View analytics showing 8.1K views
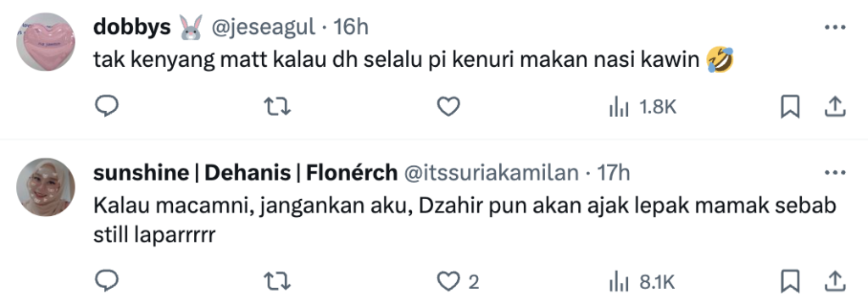 point(642,283)
